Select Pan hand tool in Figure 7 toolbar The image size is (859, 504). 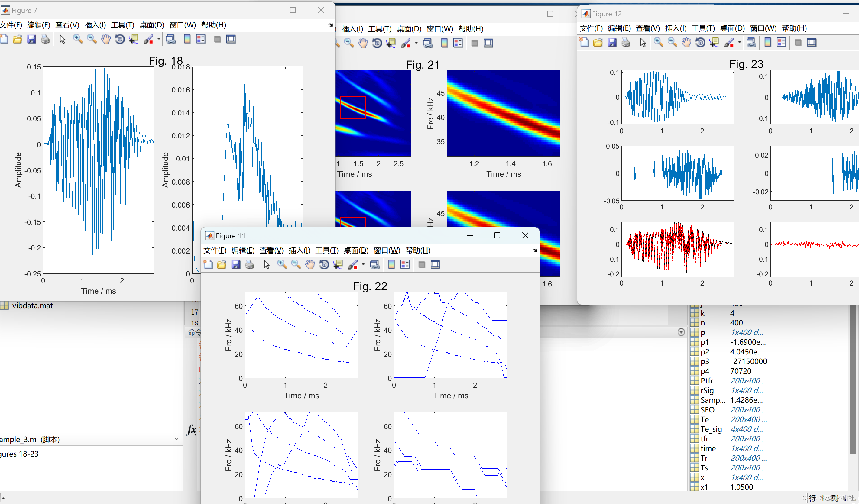pyautogui.click(x=106, y=39)
